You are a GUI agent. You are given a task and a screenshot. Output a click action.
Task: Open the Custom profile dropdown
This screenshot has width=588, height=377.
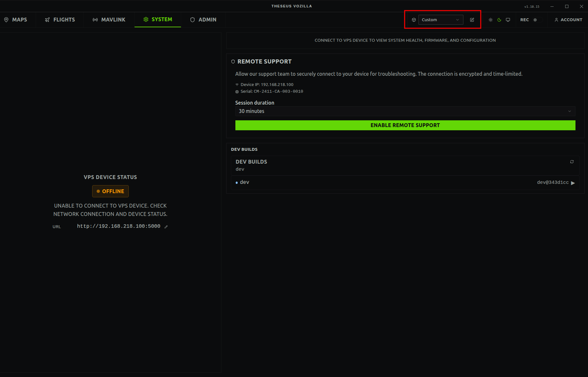tap(440, 20)
